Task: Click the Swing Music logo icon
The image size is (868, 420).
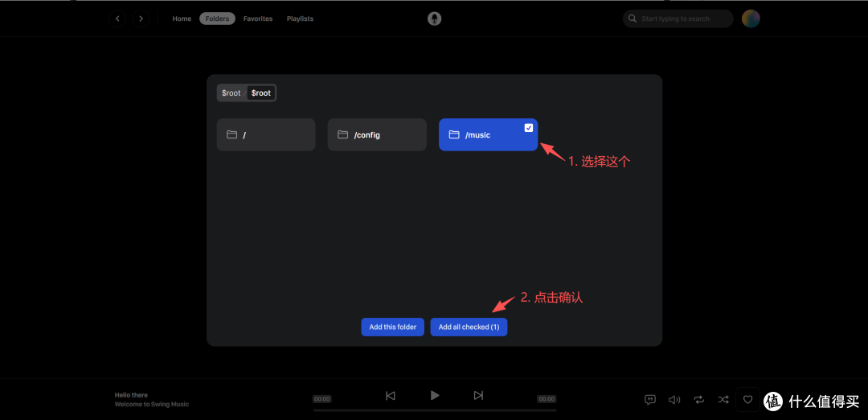Action: (435, 19)
